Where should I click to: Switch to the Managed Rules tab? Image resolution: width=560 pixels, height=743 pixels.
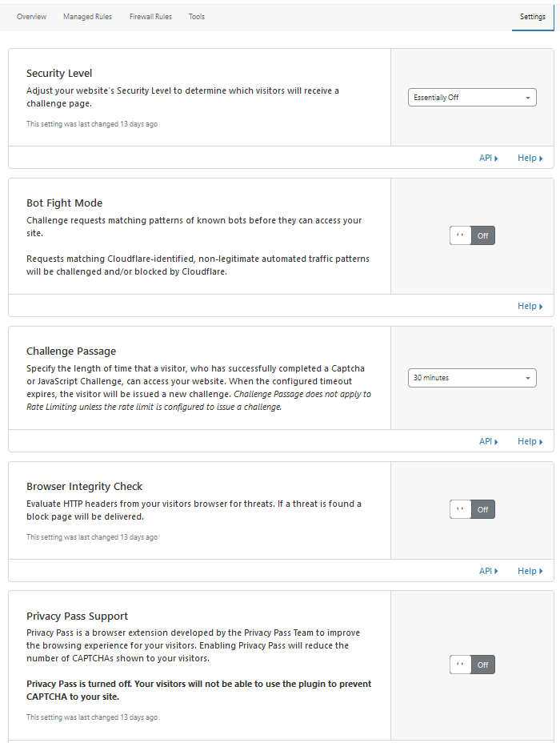pos(87,17)
